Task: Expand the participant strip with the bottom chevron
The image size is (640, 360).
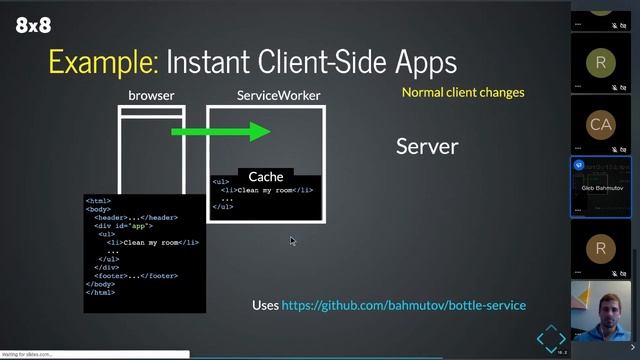Action: coord(633,347)
